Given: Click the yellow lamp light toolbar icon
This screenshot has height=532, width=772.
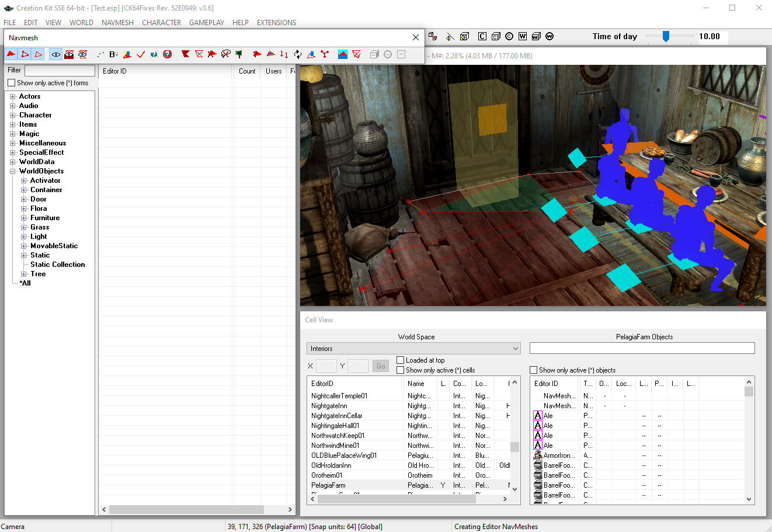Looking at the screenshot, I should point(450,36).
